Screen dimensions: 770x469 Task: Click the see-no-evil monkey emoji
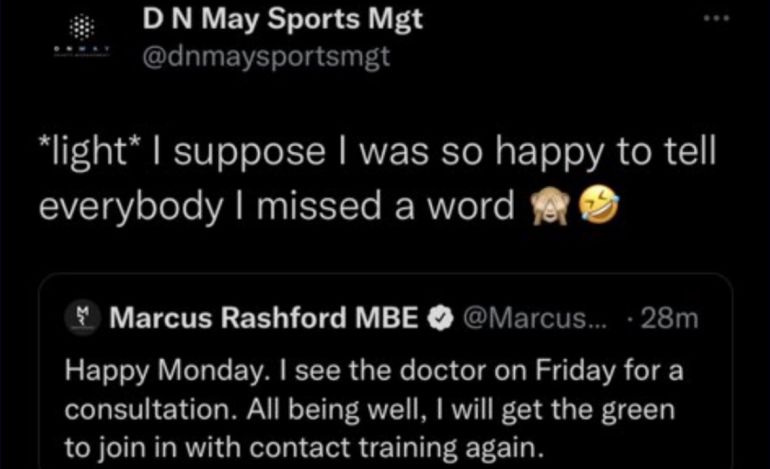point(549,207)
